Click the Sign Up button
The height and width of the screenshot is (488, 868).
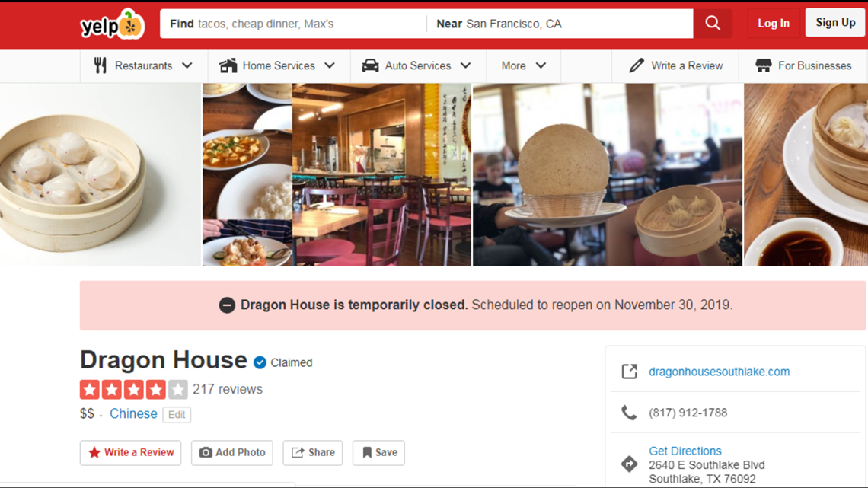[x=834, y=23]
